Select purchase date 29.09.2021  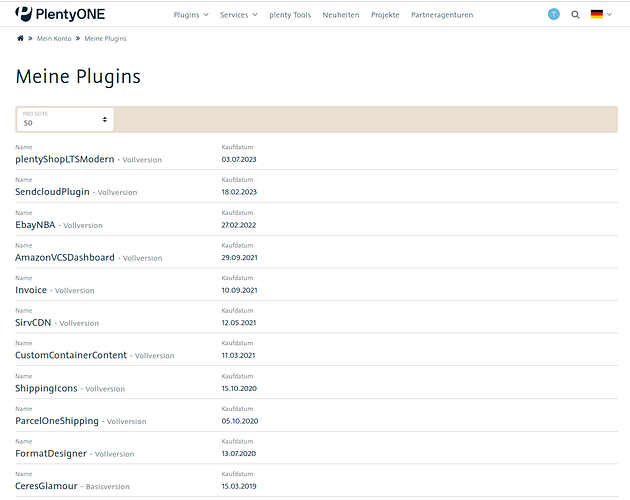(x=239, y=257)
